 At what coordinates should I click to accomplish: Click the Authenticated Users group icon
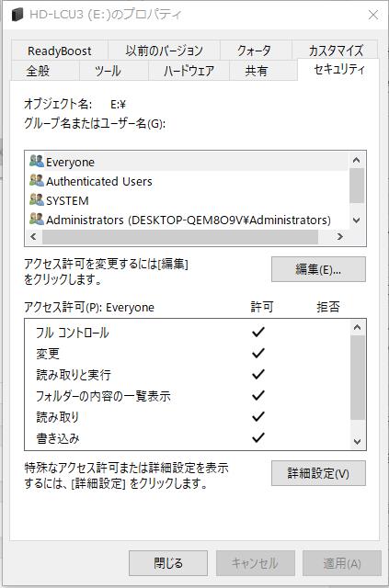click(x=37, y=181)
